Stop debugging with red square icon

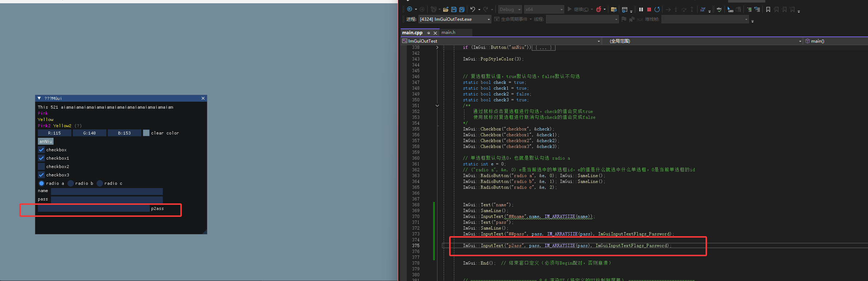649,9
